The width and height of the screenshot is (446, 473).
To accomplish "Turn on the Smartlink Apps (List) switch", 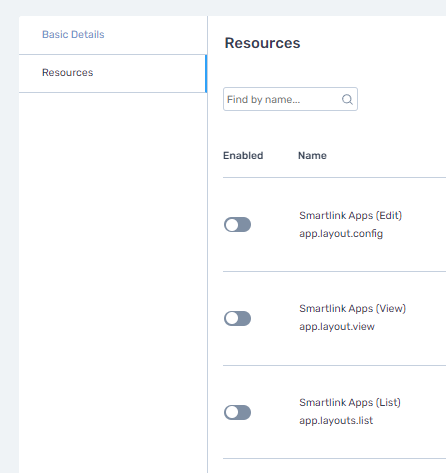I will 237,412.
